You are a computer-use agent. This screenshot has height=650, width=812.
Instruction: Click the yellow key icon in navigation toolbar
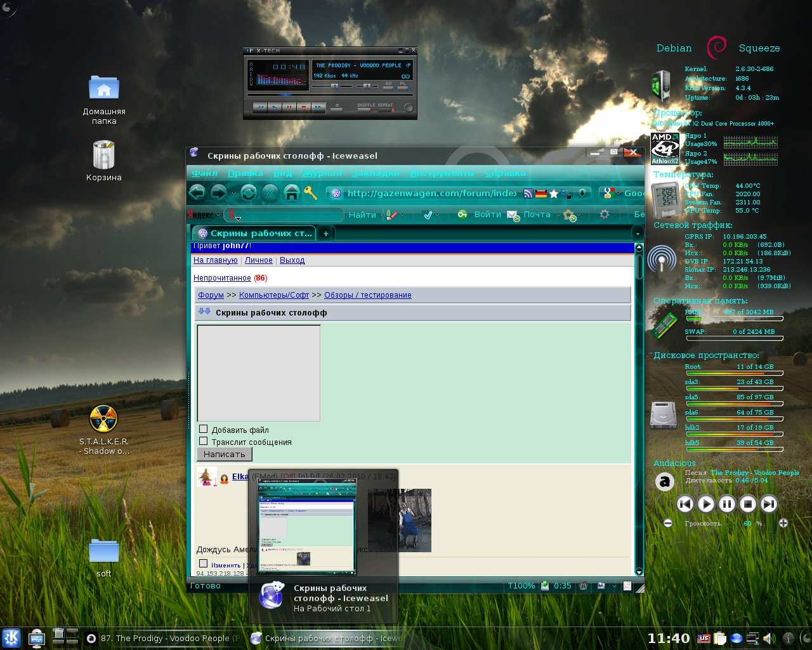[x=310, y=193]
